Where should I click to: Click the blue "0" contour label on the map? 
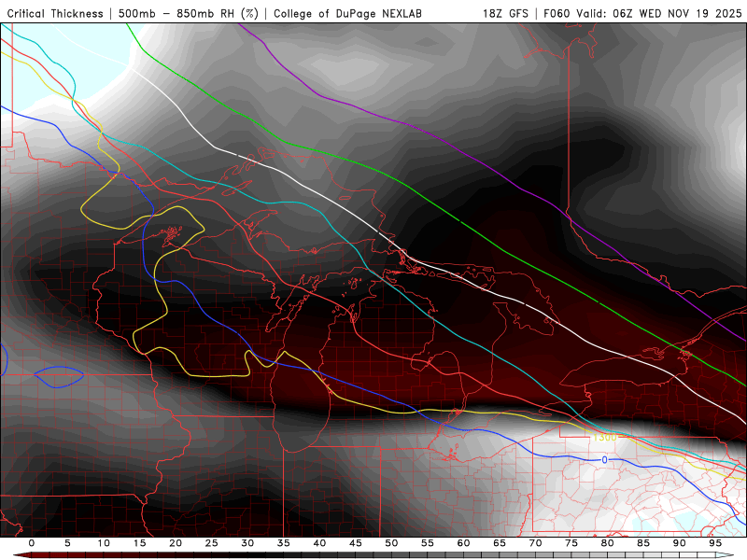(604, 459)
